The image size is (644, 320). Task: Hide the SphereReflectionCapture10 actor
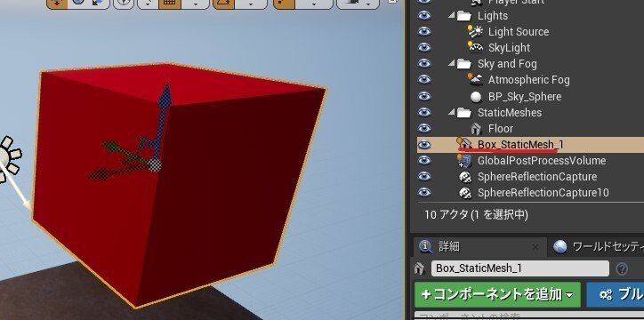424,192
